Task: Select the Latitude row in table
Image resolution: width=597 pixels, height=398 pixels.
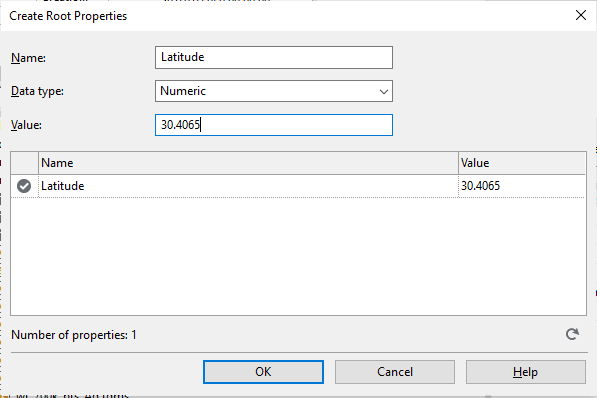Action: [298, 186]
